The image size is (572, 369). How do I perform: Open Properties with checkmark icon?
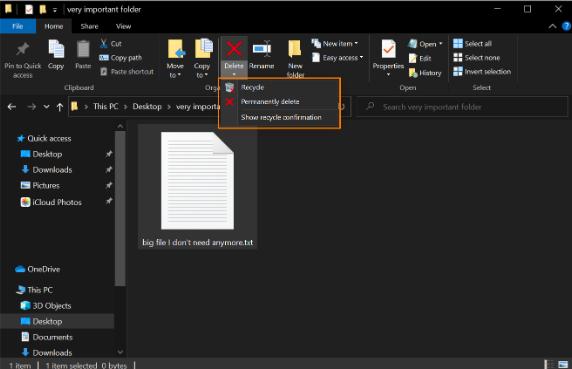coord(389,49)
